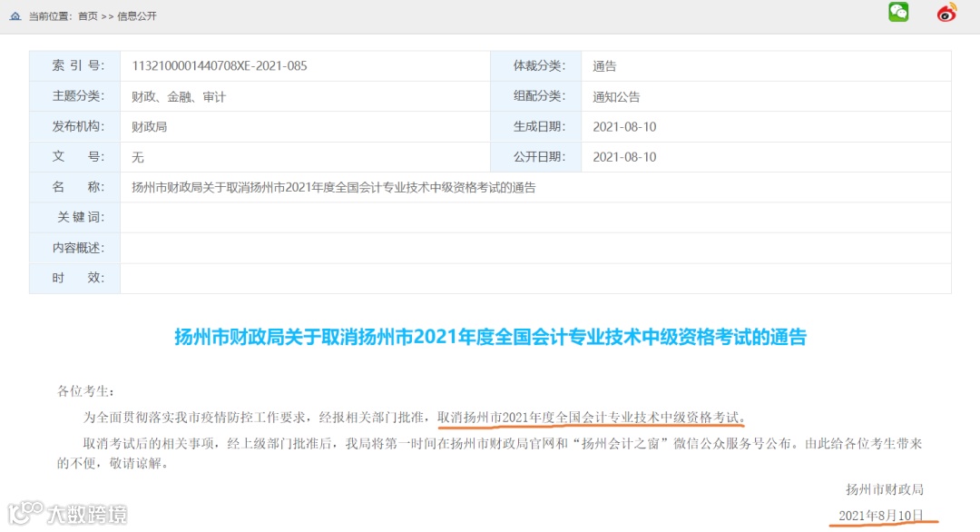Select the 财政局 publisher value
The width and height of the screenshot is (980, 532).
pyautogui.click(x=150, y=127)
